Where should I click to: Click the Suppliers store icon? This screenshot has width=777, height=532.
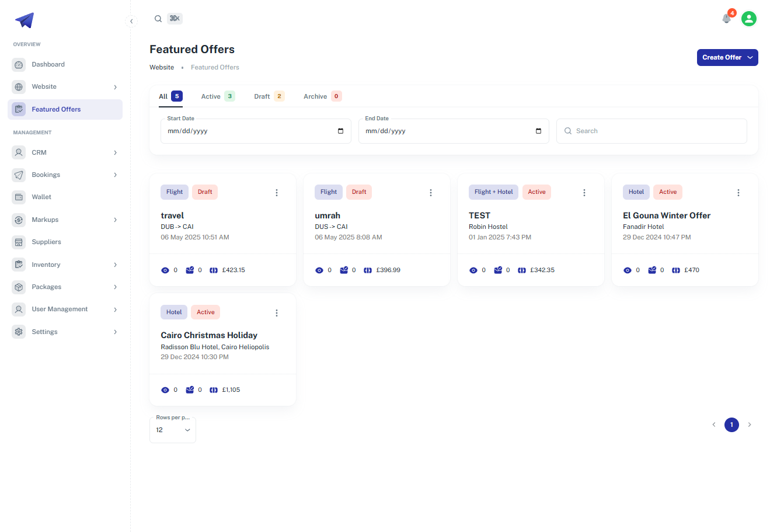19,242
